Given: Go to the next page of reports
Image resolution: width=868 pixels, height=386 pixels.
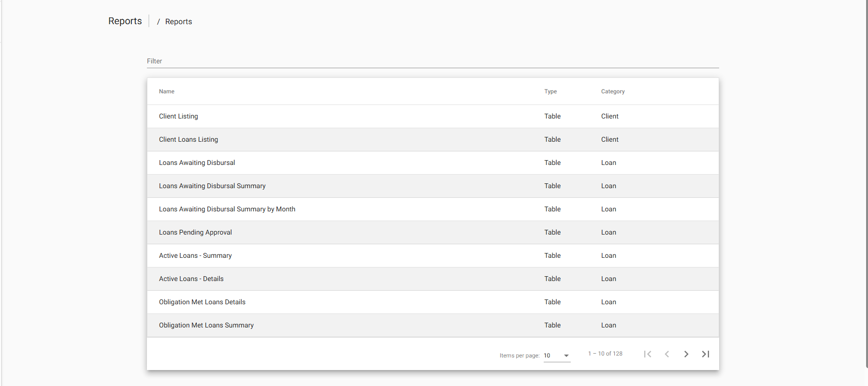Looking at the screenshot, I should coord(686,354).
